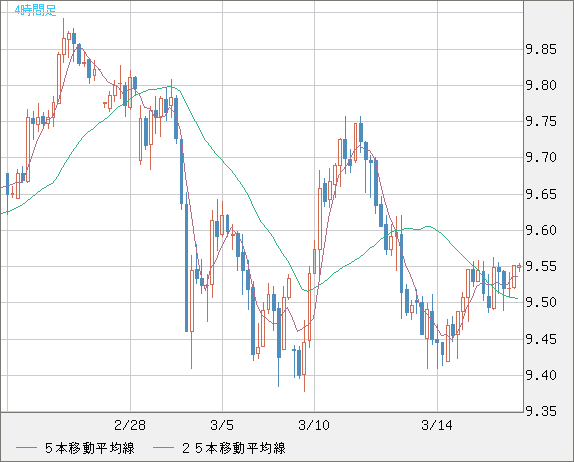Click the 25本移動平均線 legend text
574x462 pixels.
coord(234,448)
